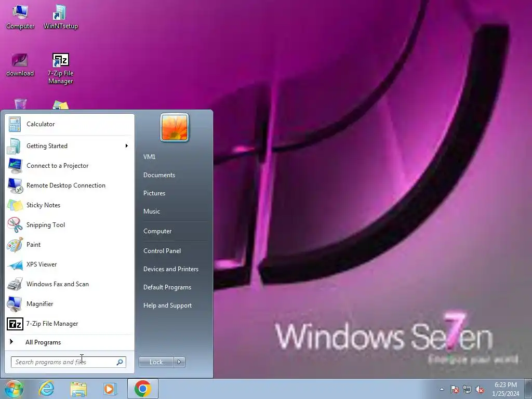Select 7-Zip File Manager desktop shortcut

click(60, 69)
